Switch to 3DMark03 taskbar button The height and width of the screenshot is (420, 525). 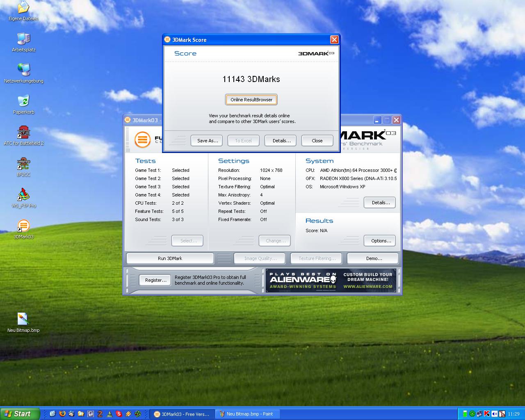(182, 414)
